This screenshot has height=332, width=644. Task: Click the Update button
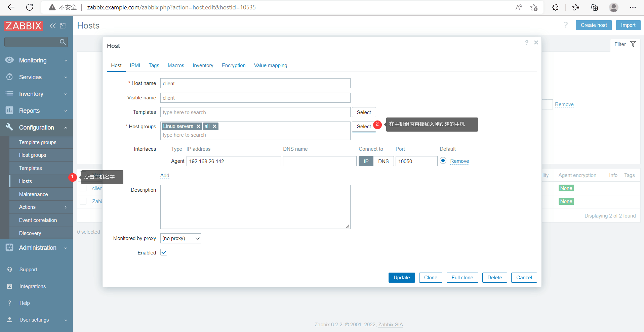coord(402,278)
